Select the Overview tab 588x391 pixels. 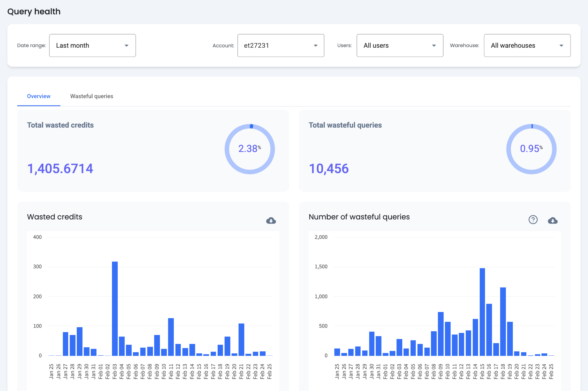click(x=39, y=96)
